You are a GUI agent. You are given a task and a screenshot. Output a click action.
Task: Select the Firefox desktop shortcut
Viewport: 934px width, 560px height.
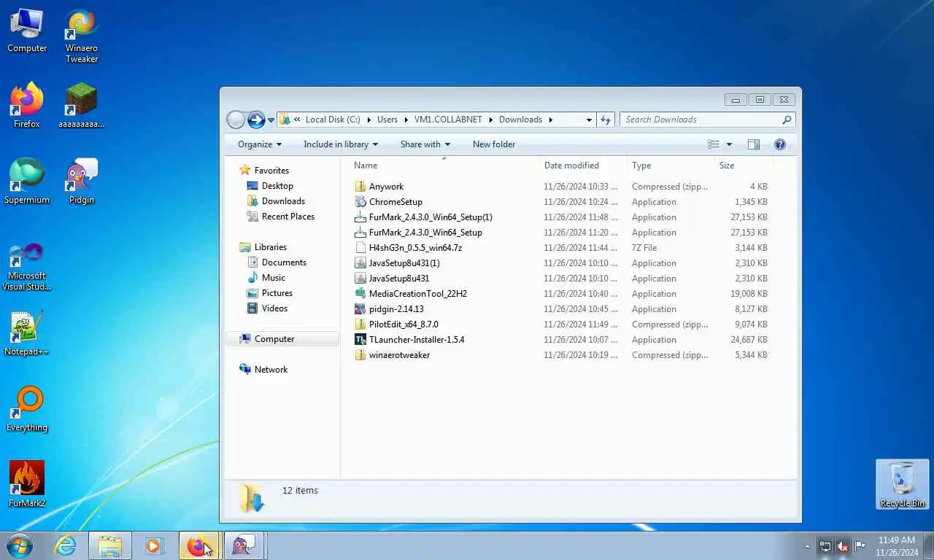point(27,106)
